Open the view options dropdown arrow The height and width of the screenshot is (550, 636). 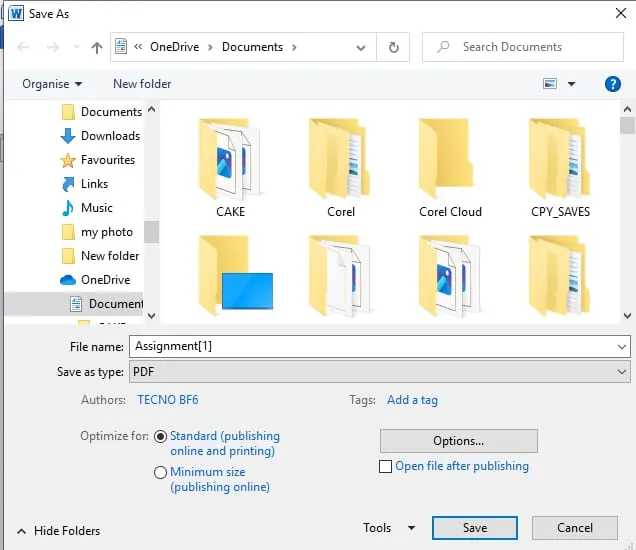[x=572, y=84]
